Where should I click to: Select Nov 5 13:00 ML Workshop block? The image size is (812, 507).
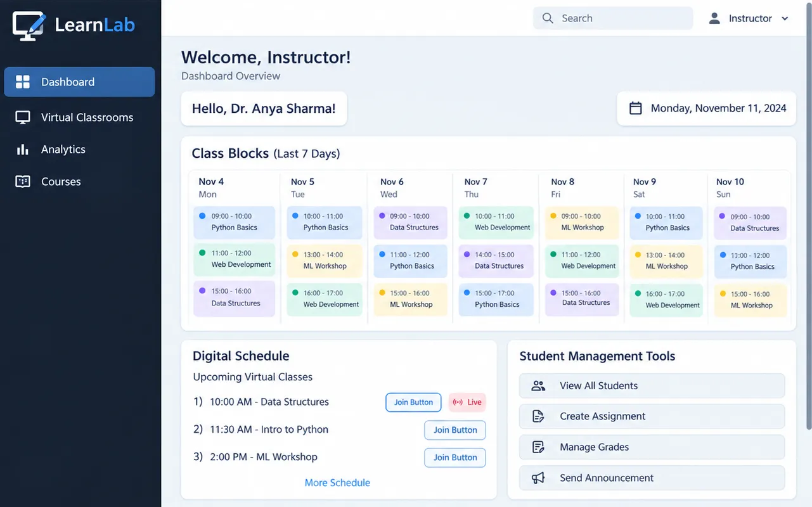point(325,261)
